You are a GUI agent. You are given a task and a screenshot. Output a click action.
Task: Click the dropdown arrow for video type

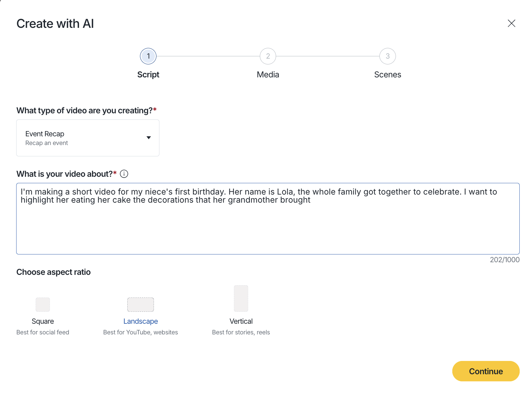tap(149, 138)
